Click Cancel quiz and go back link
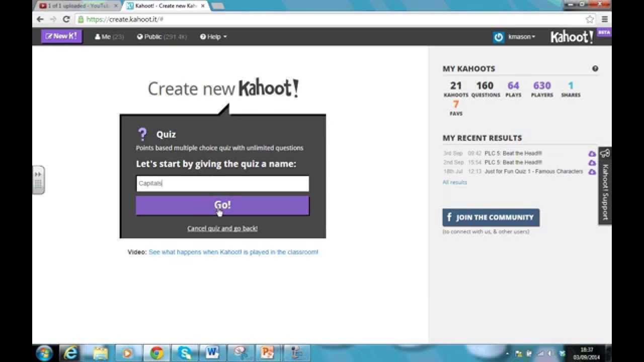This screenshot has width=644, height=362. tap(222, 228)
